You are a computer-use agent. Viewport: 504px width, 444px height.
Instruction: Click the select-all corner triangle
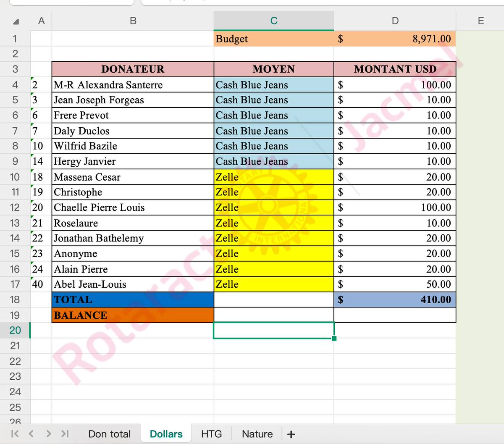16,21
